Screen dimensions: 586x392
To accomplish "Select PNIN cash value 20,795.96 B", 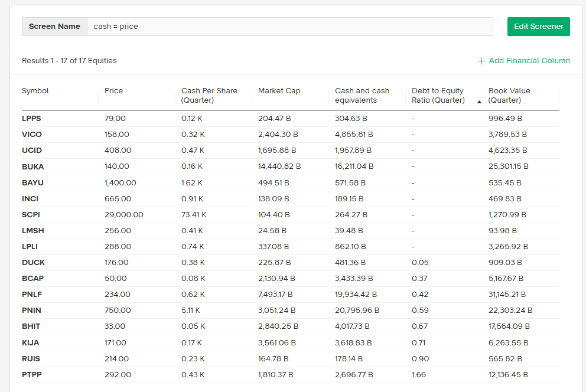I will pyautogui.click(x=357, y=311).
